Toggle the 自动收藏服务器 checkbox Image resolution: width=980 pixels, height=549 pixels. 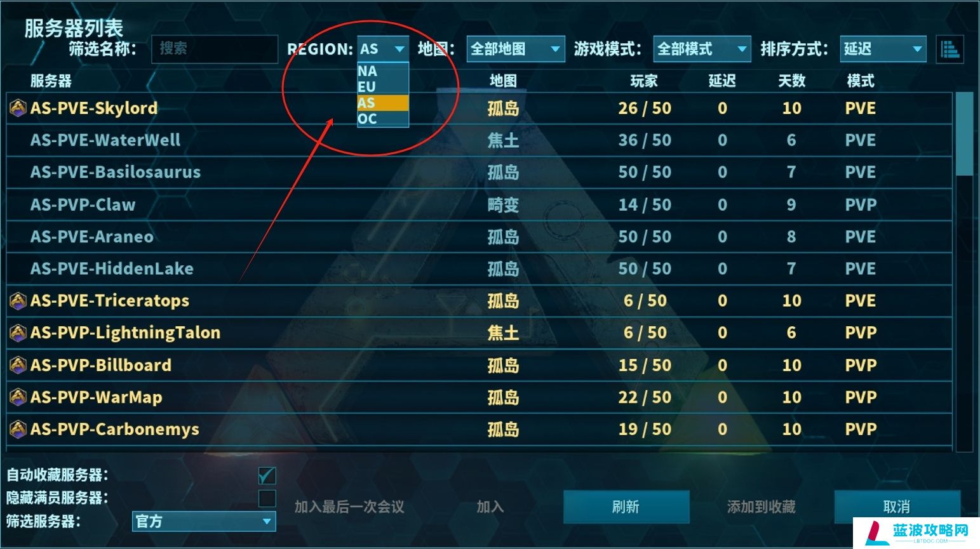267,475
